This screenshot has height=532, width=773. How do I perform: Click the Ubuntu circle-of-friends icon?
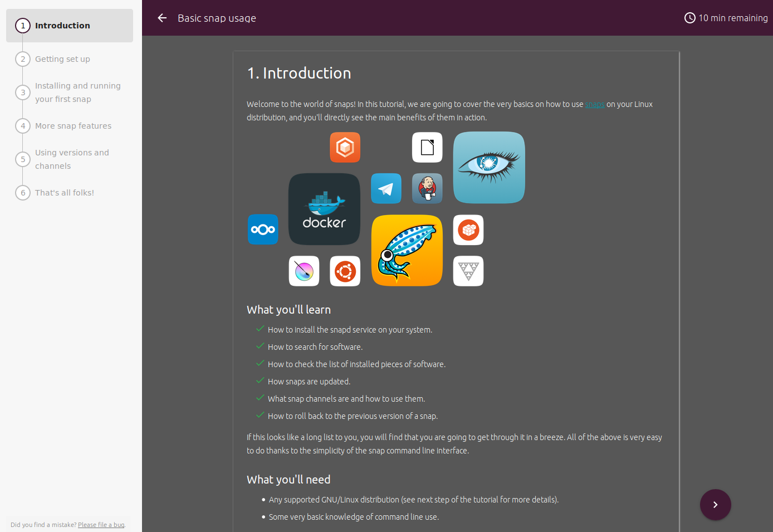tap(345, 271)
